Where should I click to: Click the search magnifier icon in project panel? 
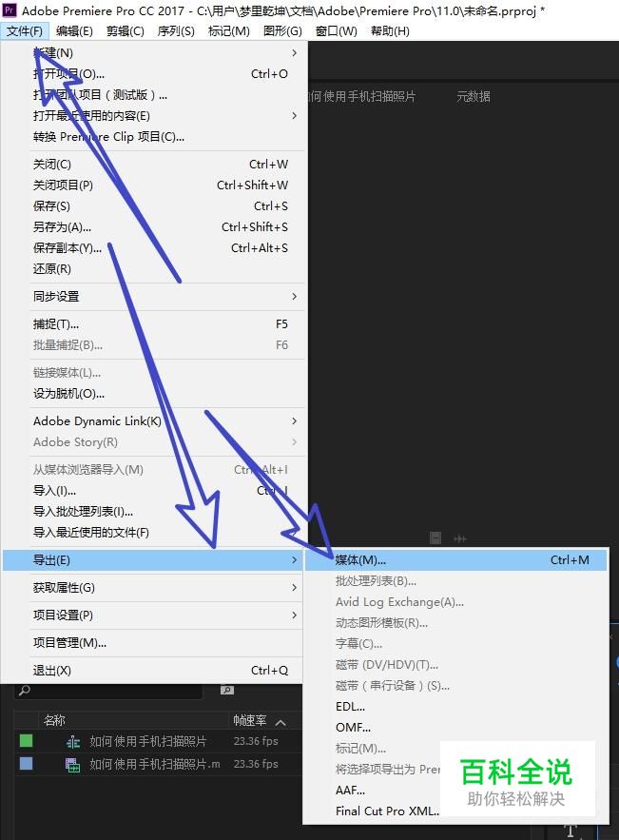tap(24, 691)
